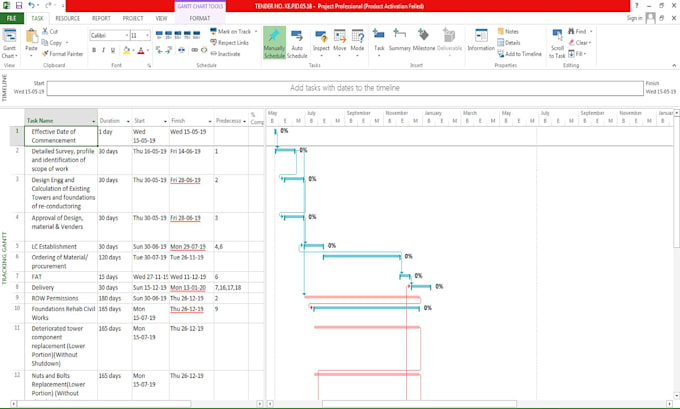Click the Outdent Task arrow icon
680x409 pixels.
pyautogui.click(x=159, y=50)
